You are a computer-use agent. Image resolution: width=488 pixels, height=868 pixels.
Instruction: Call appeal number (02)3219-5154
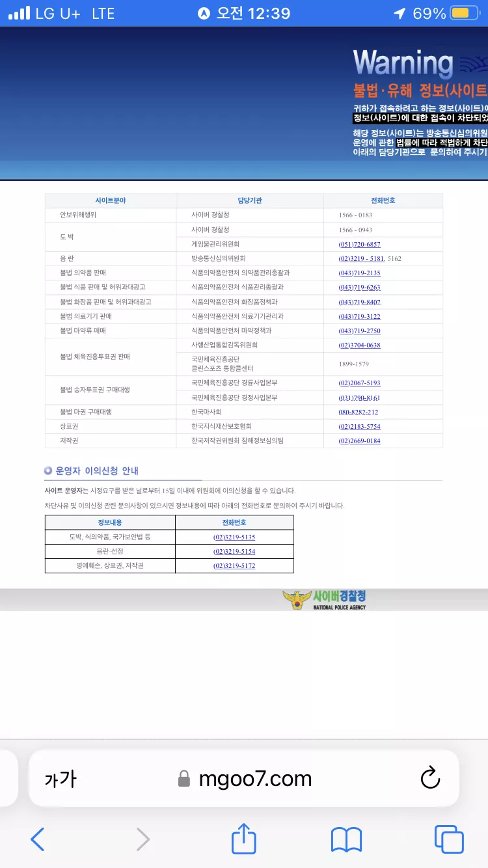pos(234,552)
